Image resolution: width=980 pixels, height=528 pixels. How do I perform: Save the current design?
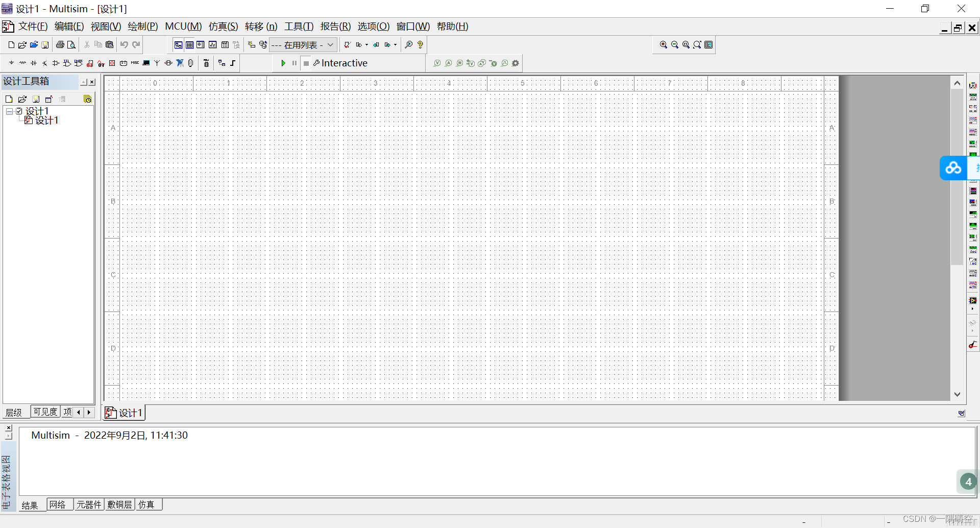45,45
